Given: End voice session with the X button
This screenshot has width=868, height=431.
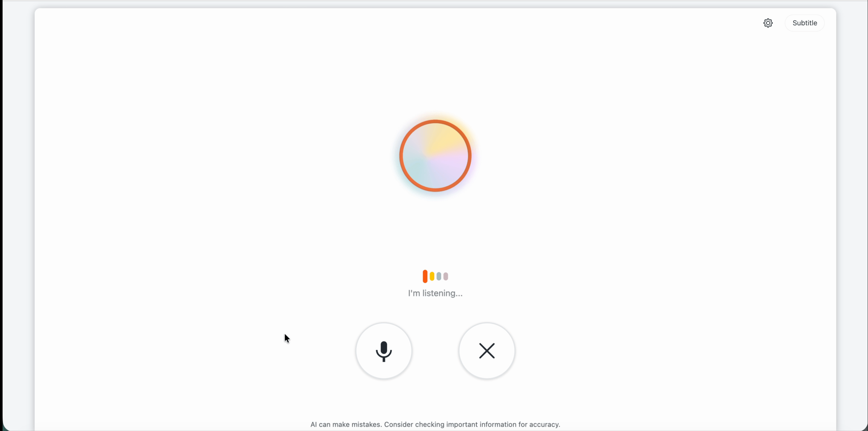Looking at the screenshot, I should pyautogui.click(x=487, y=351).
